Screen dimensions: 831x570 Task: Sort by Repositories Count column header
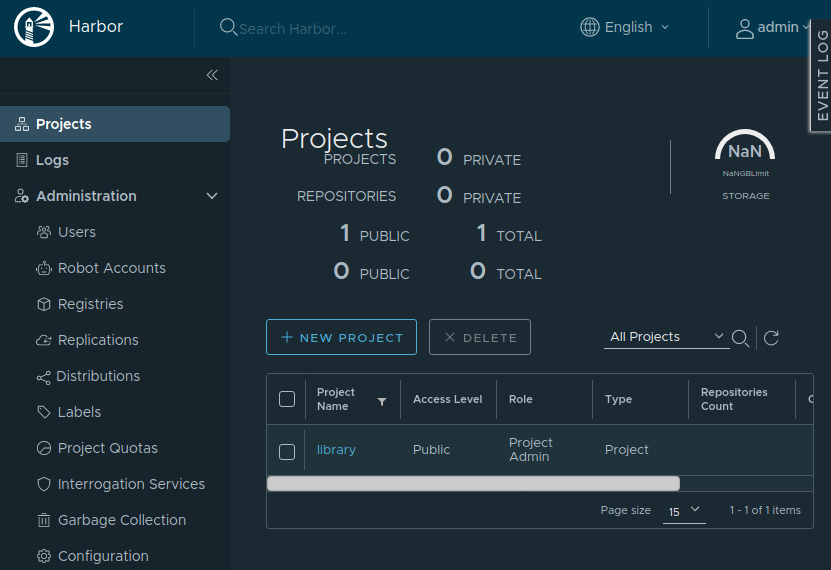coord(734,399)
